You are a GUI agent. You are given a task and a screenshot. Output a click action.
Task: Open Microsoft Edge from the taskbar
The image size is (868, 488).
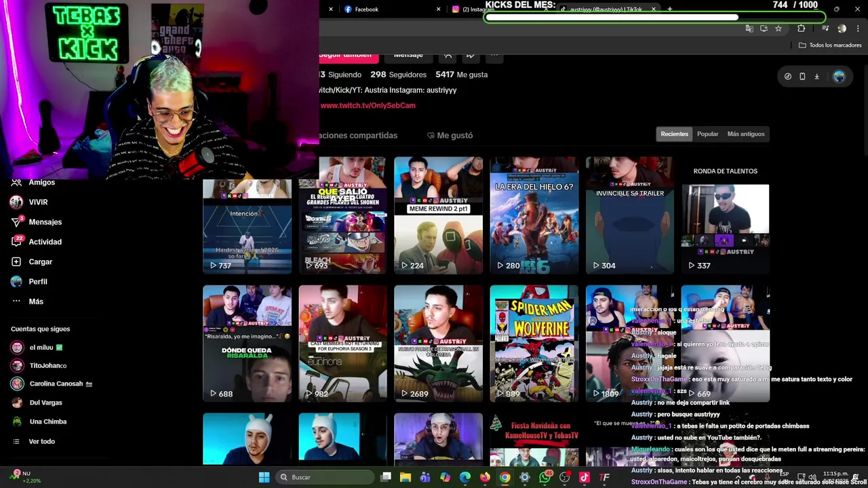465,477
